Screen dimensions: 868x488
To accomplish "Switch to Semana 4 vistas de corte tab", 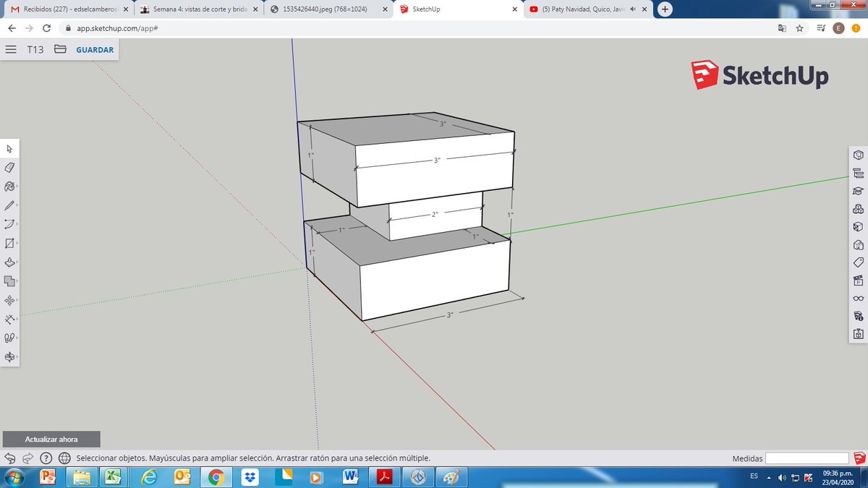I will point(197,9).
